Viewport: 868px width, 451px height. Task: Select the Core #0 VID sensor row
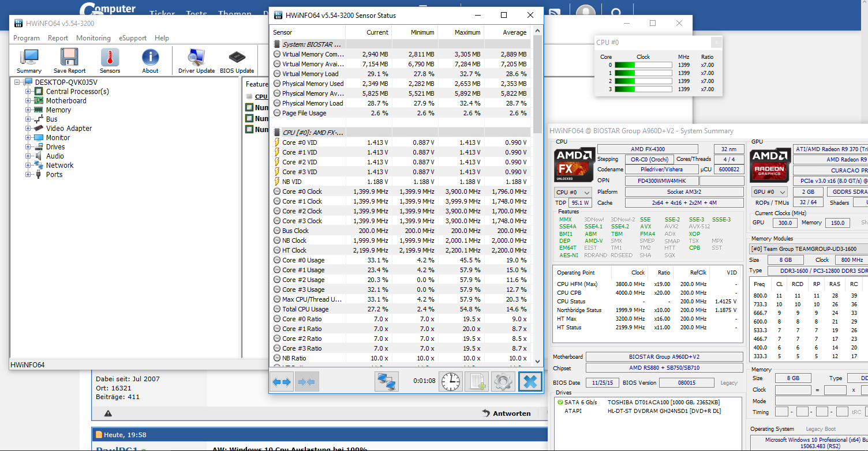click(401, 142)
